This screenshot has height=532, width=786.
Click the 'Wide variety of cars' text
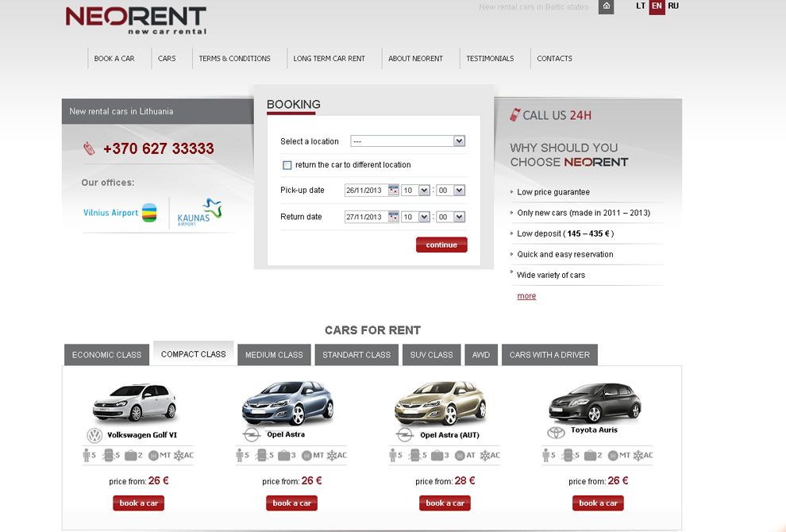point(551,276)
